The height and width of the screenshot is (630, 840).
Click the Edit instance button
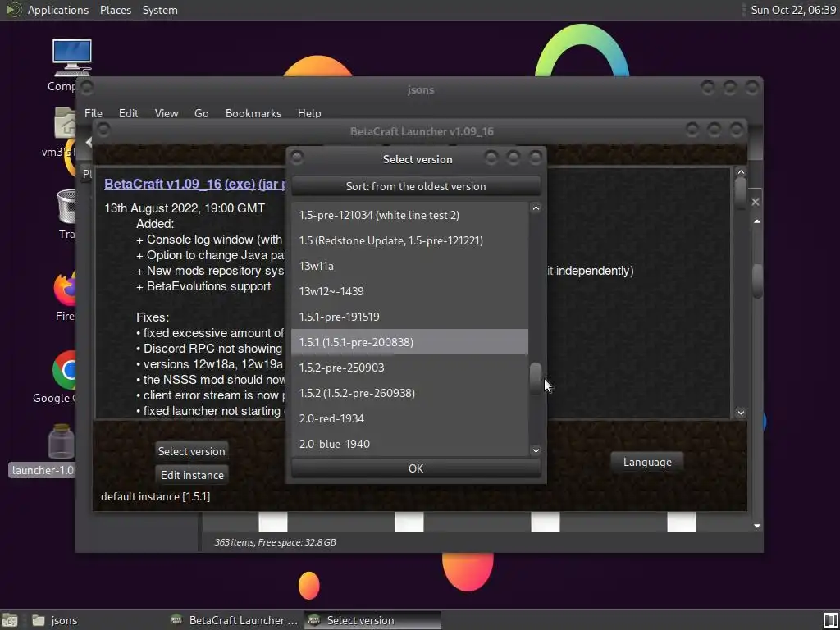click(x=192, y=475)
